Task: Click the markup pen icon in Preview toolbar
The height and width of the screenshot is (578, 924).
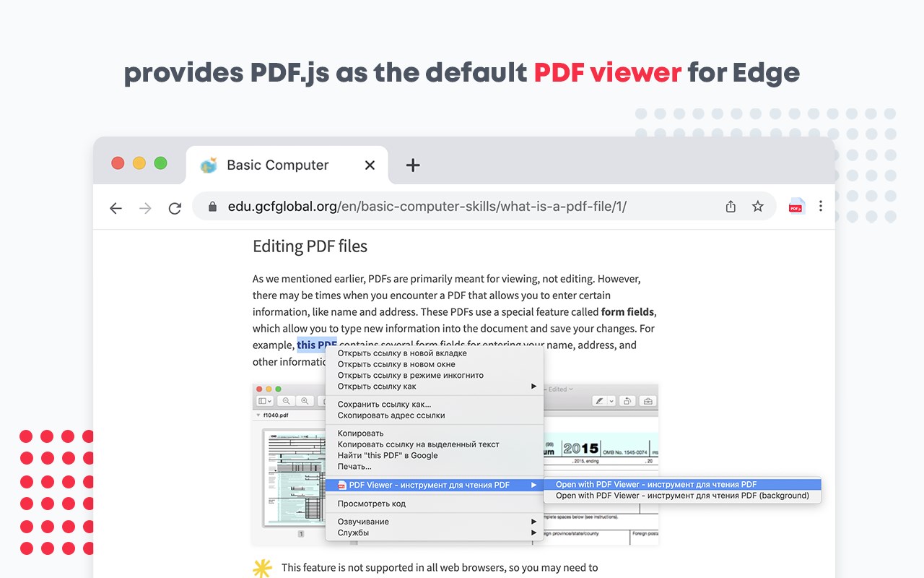Action: pyautogui.click(x=599, y=401)
